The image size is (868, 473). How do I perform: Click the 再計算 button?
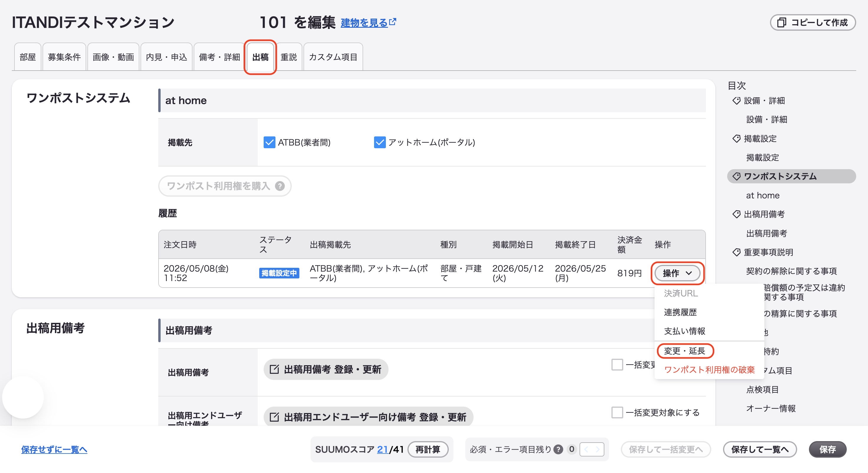[x=428, y=449]
